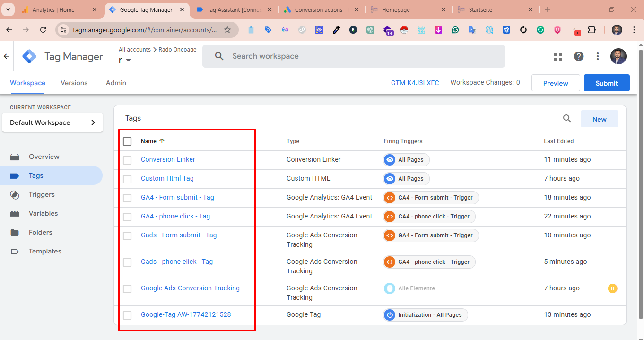Screen dimensions: 644x340
Task: Click the Pokeball extension icon
Action: click(x=404, y=30)
